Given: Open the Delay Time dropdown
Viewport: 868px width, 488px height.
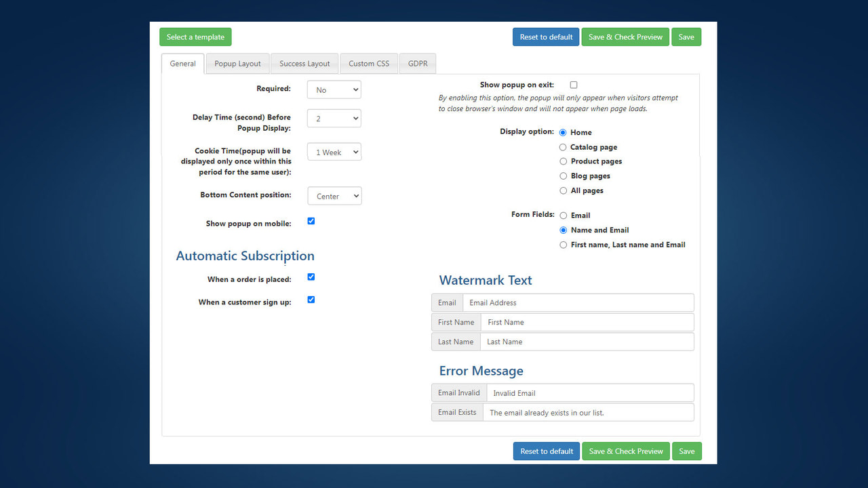Looking at the screenshot, I should pyautogui.click(x=334, y=118).
